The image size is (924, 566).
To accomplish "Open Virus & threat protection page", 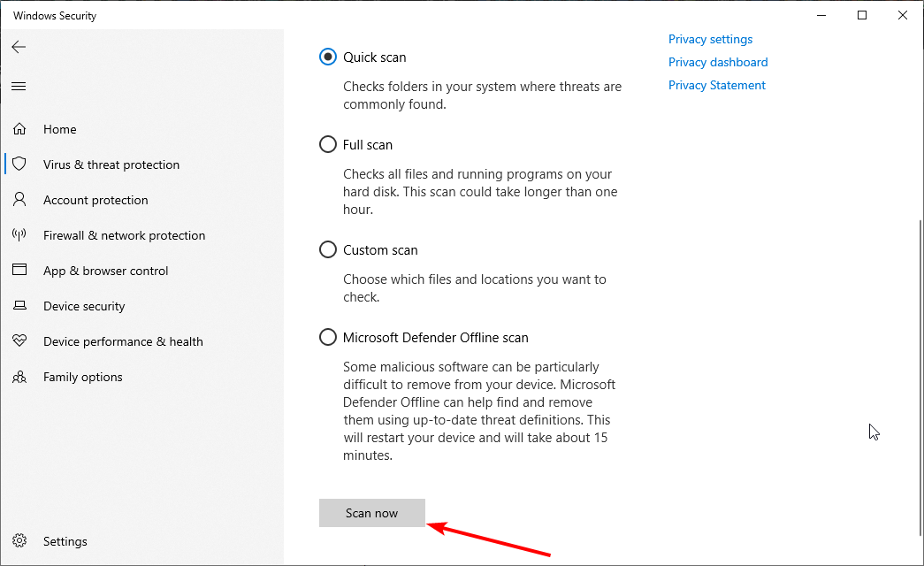I will (x=141, y=164).
